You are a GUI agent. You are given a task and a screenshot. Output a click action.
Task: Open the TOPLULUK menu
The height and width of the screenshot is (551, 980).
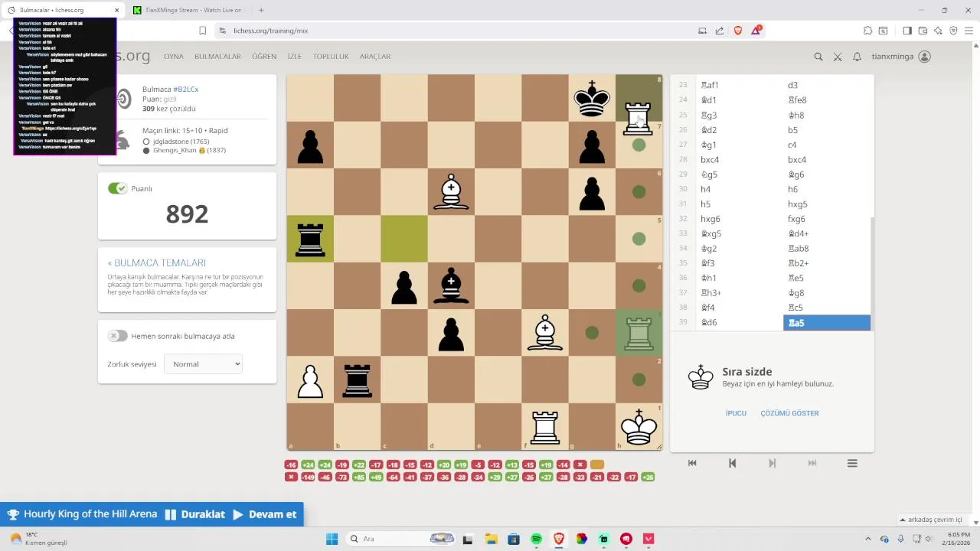pyautogui.click(x=331, y=57)
